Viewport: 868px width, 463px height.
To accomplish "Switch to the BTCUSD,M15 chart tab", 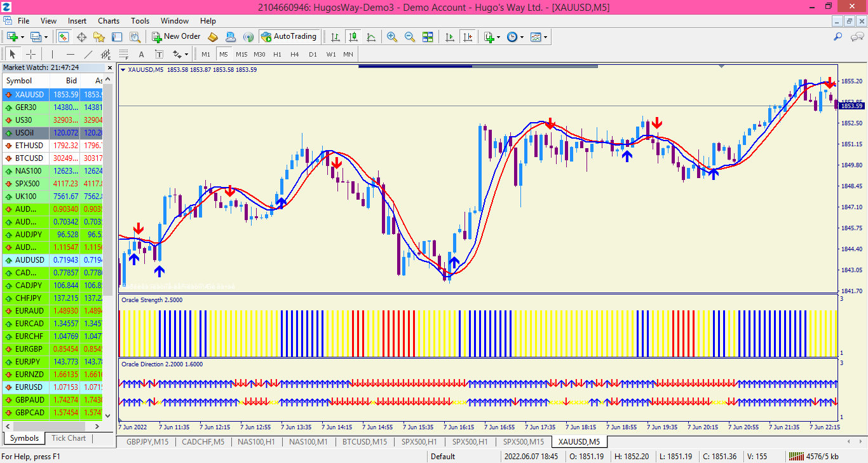I will [x=365, y=441].
